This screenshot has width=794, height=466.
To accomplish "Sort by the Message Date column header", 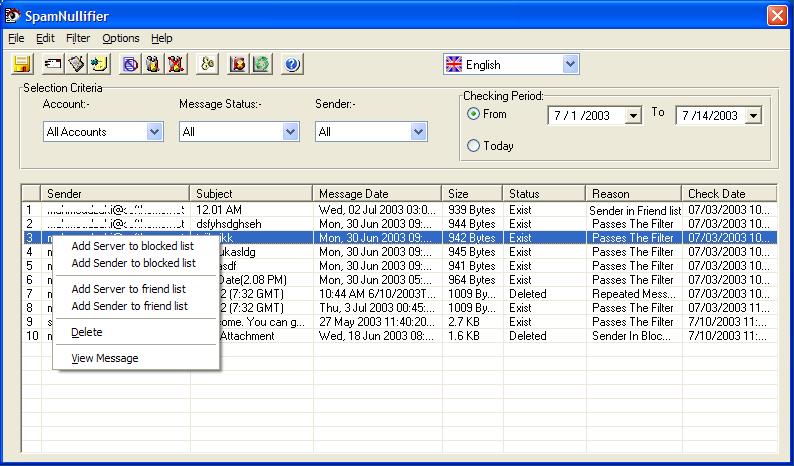I will (x=377, y=194).
